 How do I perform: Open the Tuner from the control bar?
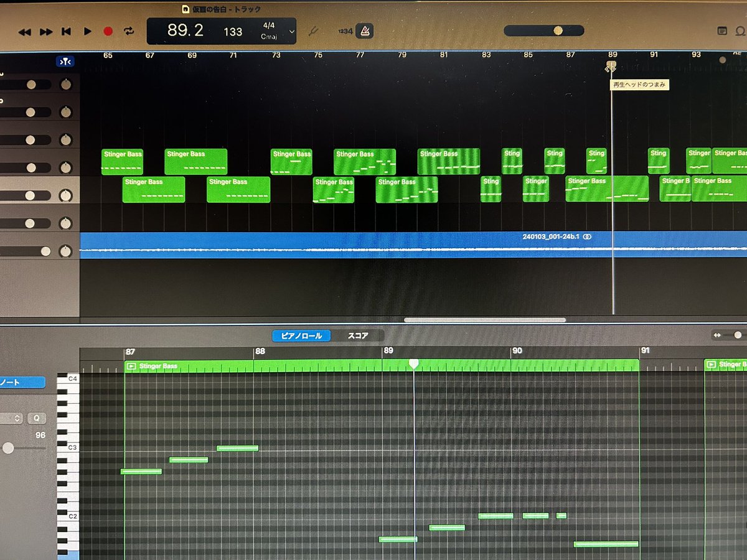(313, 30)
